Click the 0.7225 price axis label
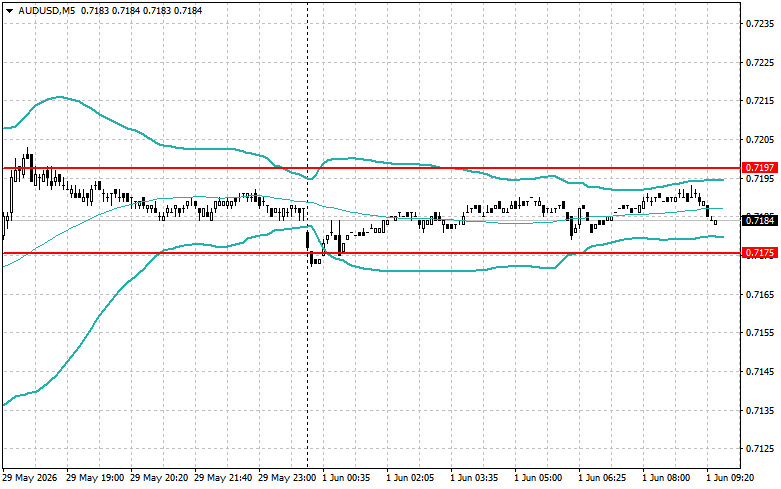Screen dimensions: 781x489 point(761,62)
